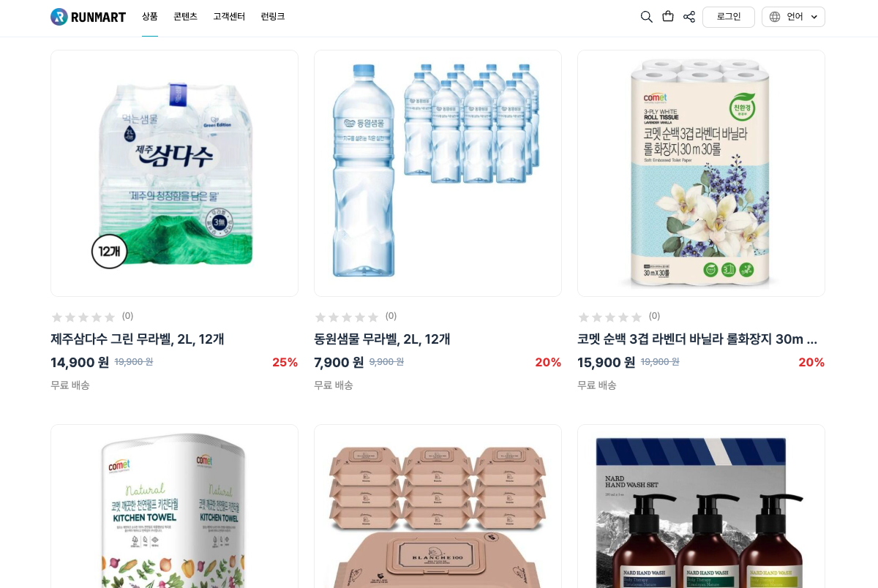Click the RUNMART logo

[89, 17]
